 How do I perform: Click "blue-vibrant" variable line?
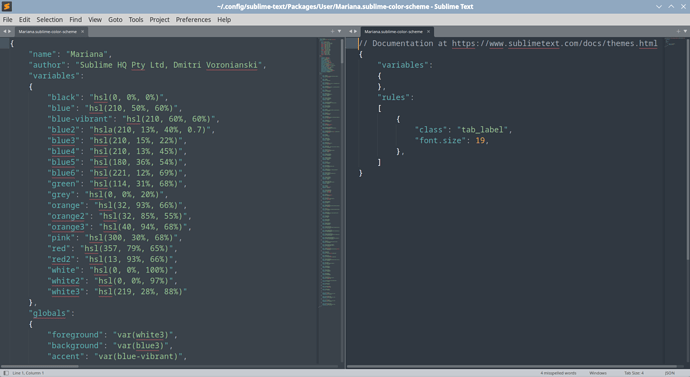coord(134,119)
